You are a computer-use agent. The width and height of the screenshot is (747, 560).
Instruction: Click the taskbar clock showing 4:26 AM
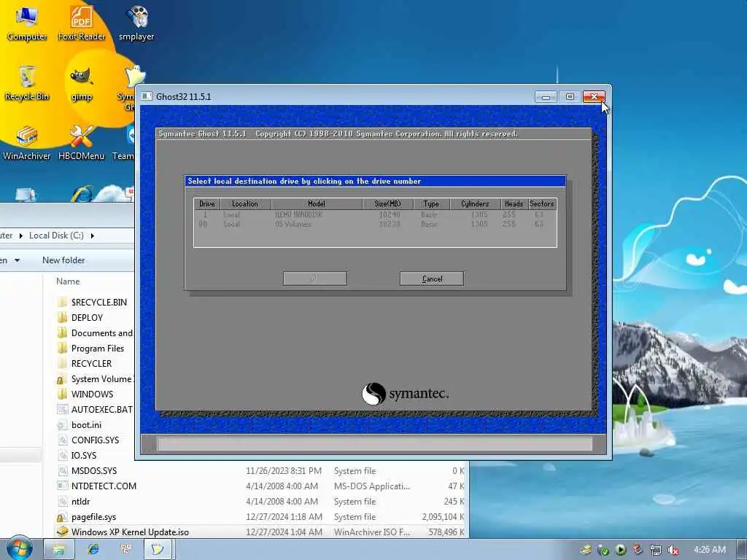(x=710, y=550)
